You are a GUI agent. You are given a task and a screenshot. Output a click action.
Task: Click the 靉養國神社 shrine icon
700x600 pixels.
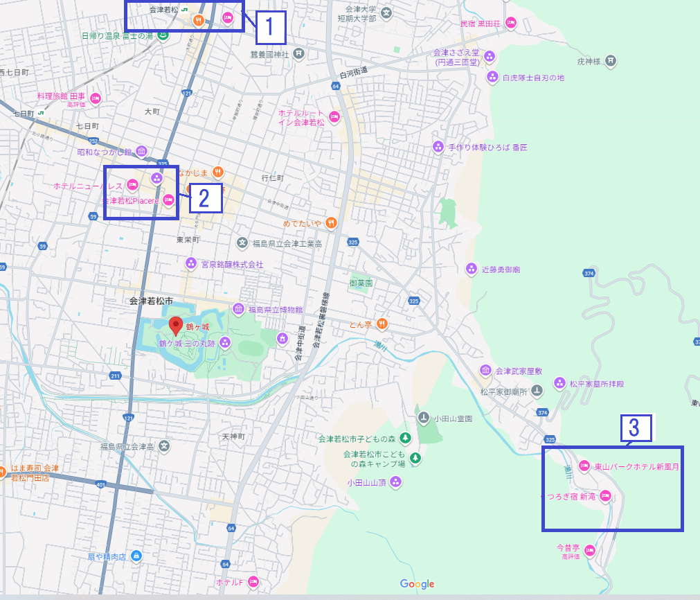click(298, 55)
